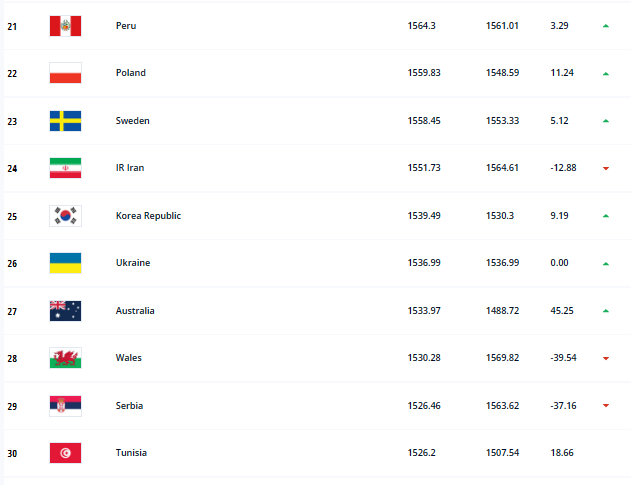Click the Korea Republic flag icon

click(x=65, y=216)
